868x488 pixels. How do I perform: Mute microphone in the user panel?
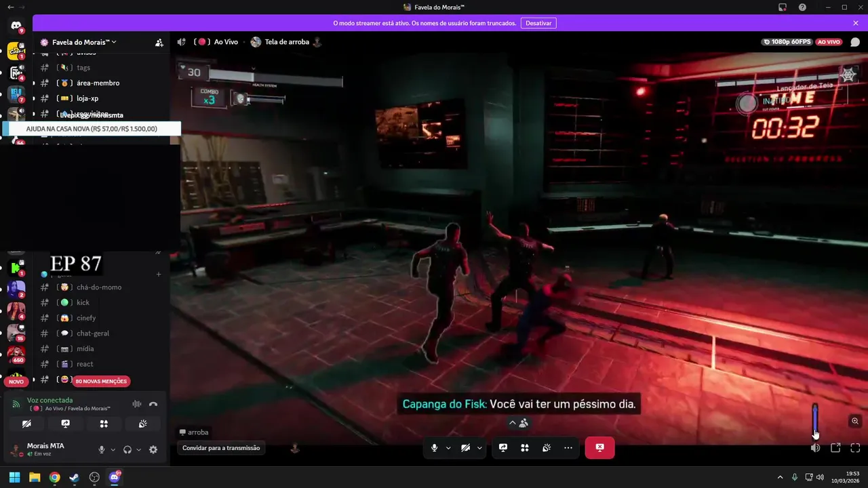pyautogui.click(x=102, y=449)
